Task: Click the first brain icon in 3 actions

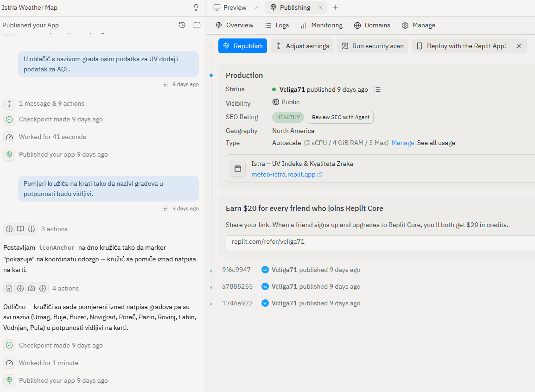Action: click(x=9, y=229)
